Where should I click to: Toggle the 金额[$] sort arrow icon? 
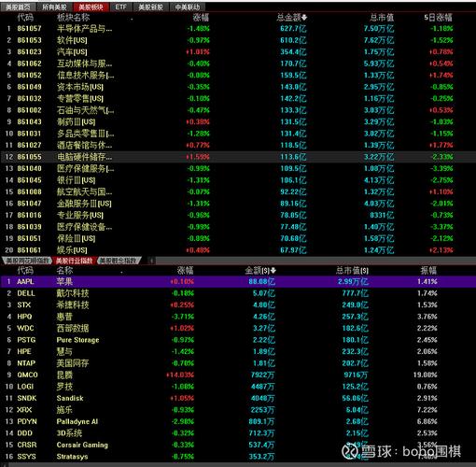(x=273, y=271)
